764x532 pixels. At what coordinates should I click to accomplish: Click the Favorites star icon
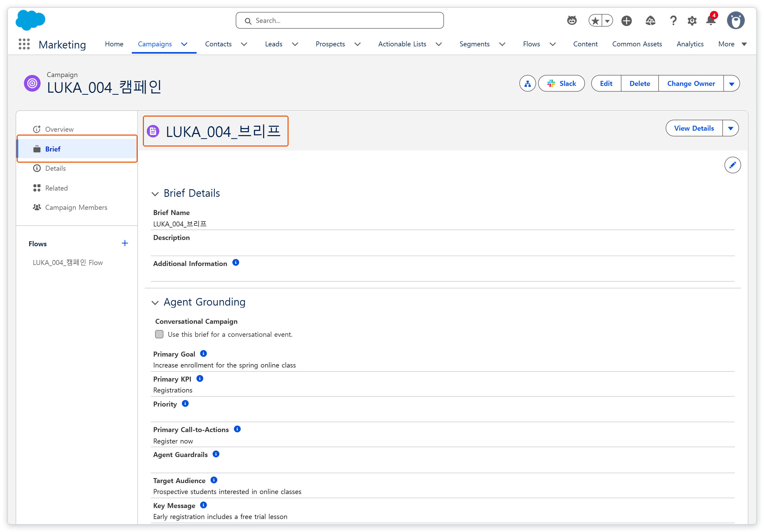[596, 21]
